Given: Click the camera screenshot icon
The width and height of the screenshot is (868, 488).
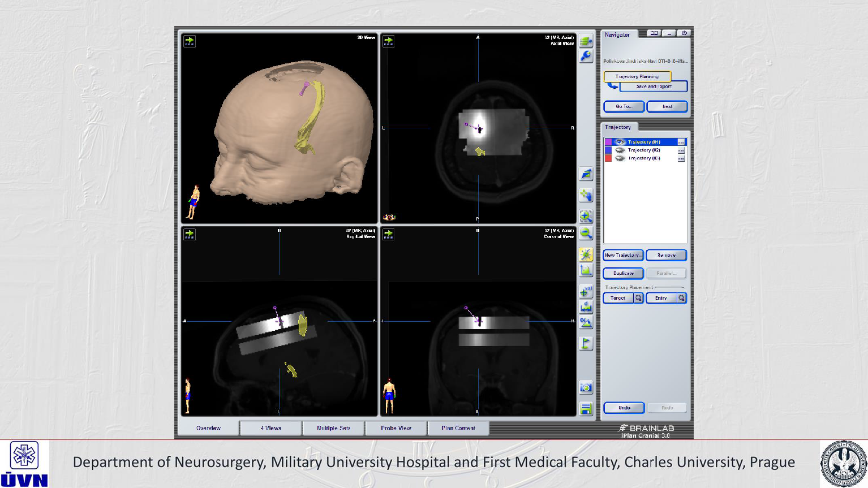Looking at the screenshot, I should click(x=586, y=387).
